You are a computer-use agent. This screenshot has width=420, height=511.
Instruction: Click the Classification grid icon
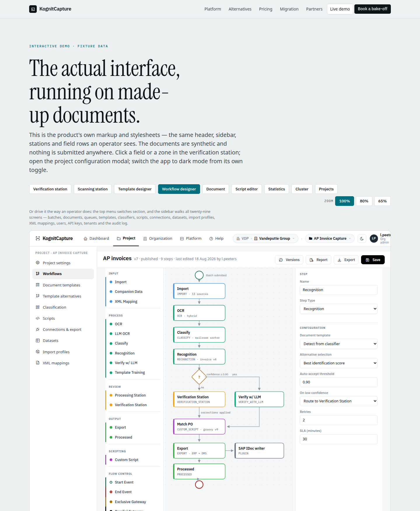(38, 307)
